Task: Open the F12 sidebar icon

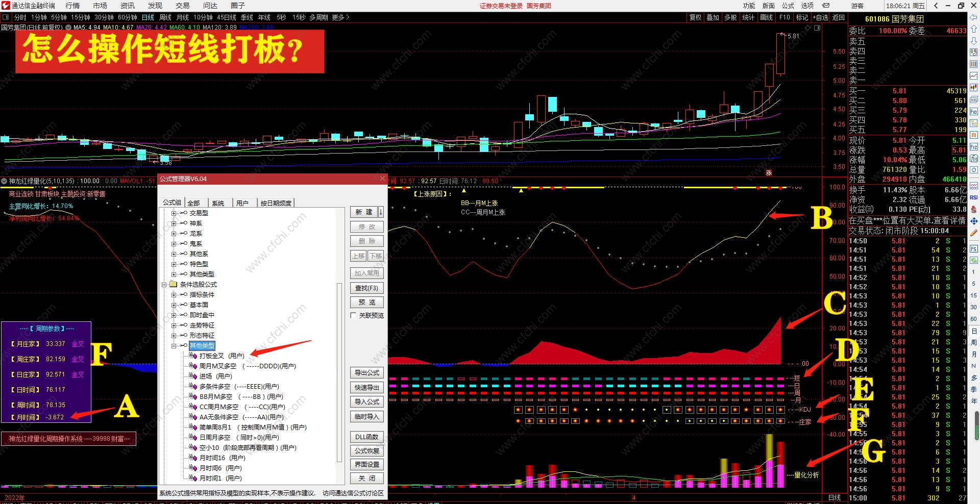Action: pyautogui.click(x=973, y=147)
